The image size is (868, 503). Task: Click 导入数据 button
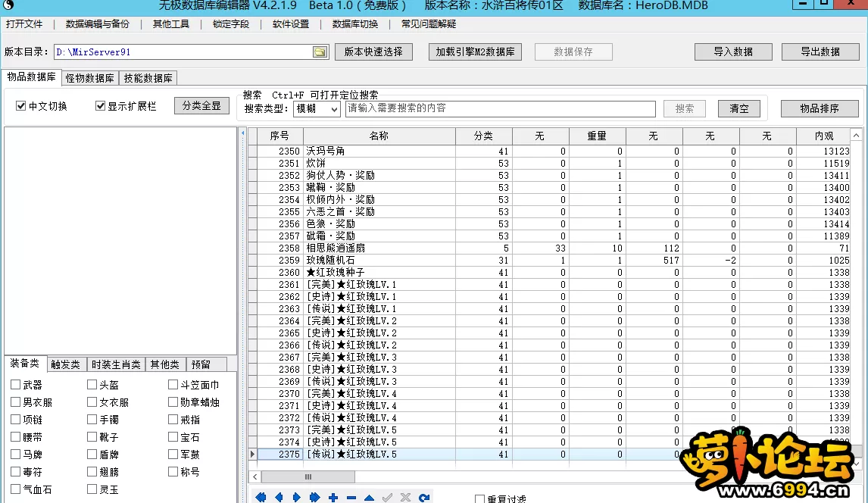click(733, 52)
